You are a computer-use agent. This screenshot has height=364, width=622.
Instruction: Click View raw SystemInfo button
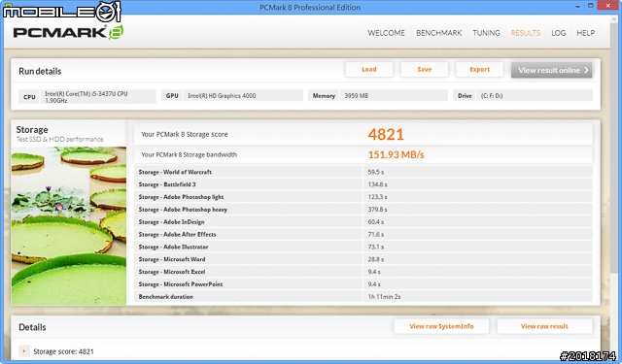click(x=441, y=326)
